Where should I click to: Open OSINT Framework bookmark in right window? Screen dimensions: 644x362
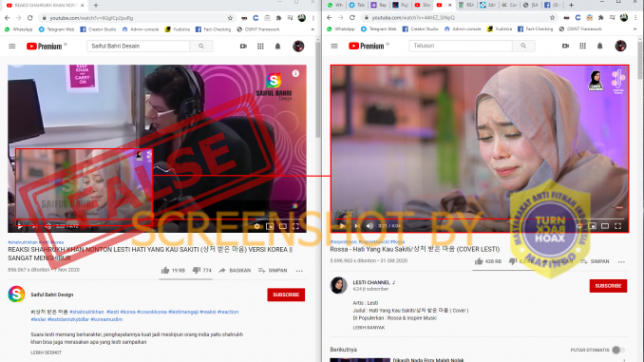coord(580,29)
